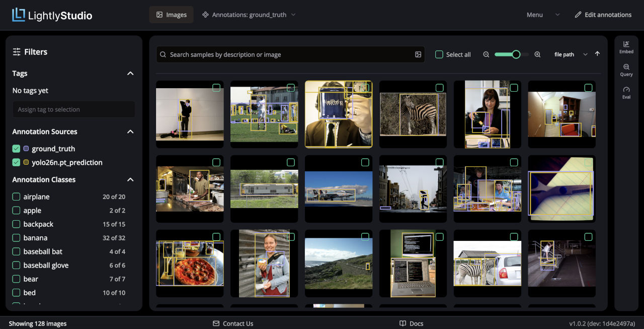Collapse the Annotation Classes section
The height and width of the screenshot is (329, 644).
tap(130, 179)
